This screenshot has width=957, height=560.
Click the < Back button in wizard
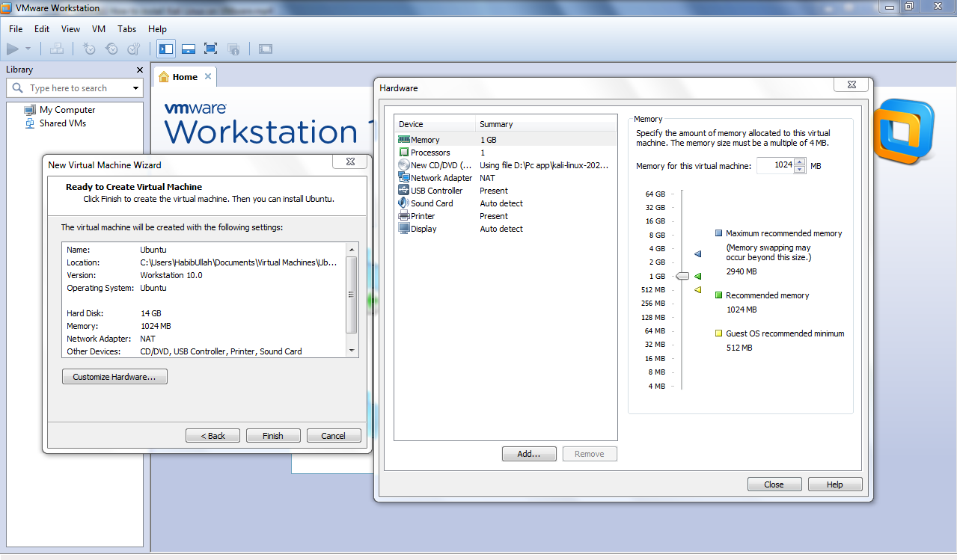click(x=213, y=436)
